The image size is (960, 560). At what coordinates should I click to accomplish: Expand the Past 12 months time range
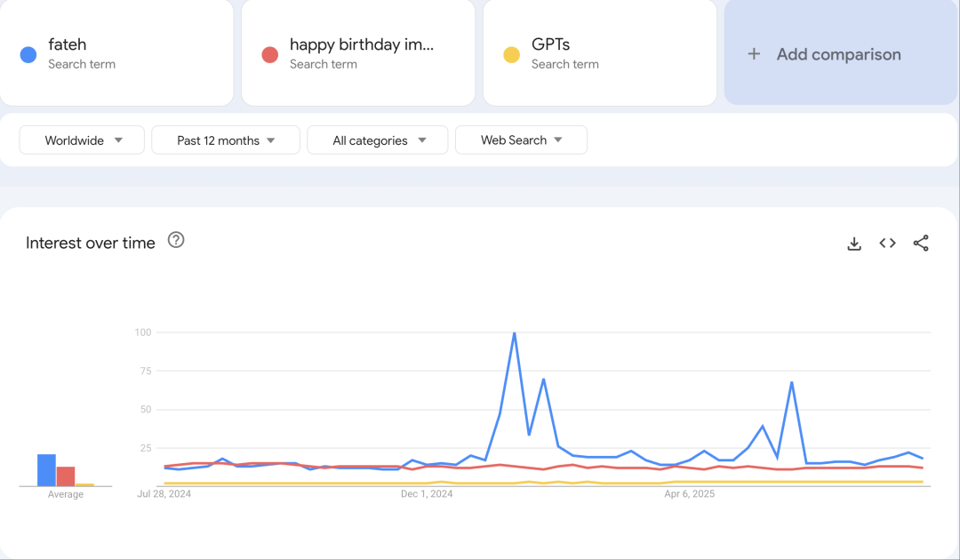(x=226, y=140)
